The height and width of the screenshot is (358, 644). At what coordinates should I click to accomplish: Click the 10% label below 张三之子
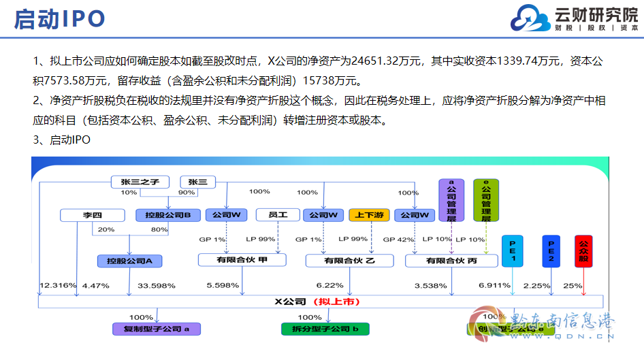click(129, 193)
